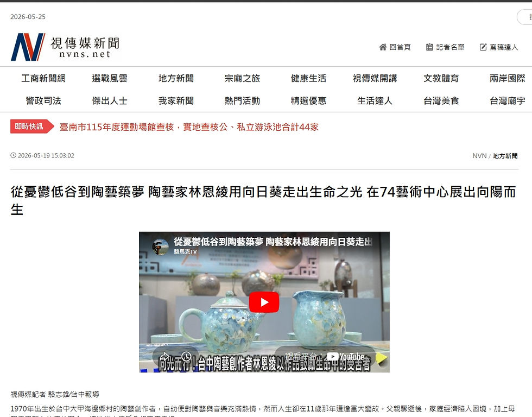The height and width of the screenshot is (417, 532).
Task: Open the 地方新聞 menu item
Action: (x=176, y=78)
